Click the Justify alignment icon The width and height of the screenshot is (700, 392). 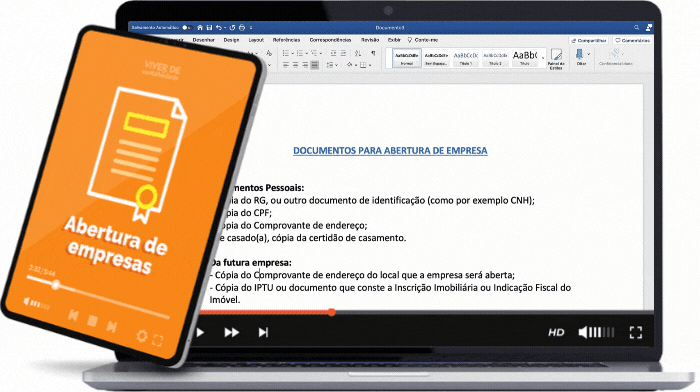315,65
